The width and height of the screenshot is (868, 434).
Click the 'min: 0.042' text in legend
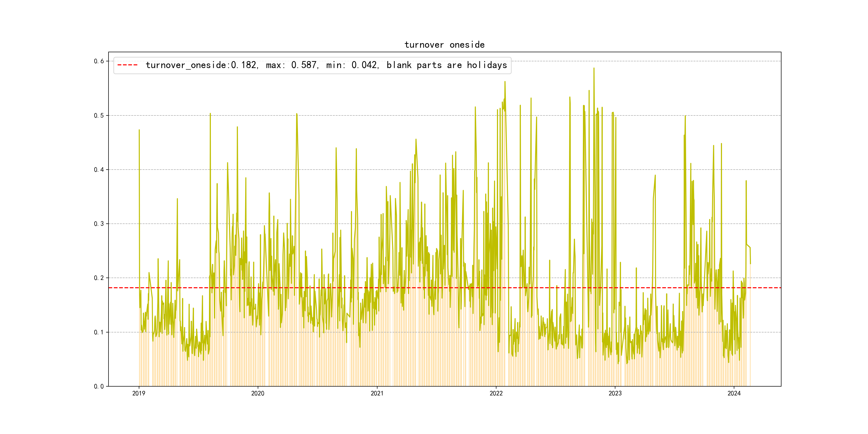352,65
